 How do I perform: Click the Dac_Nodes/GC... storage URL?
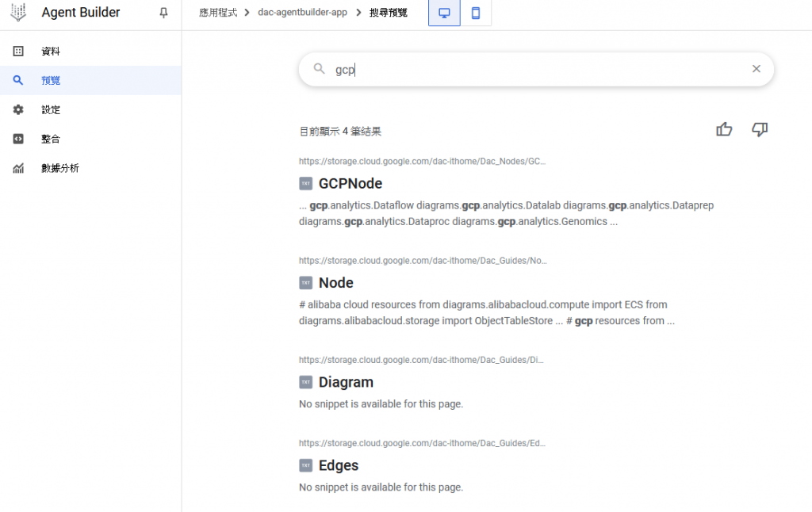click(422, 162)
